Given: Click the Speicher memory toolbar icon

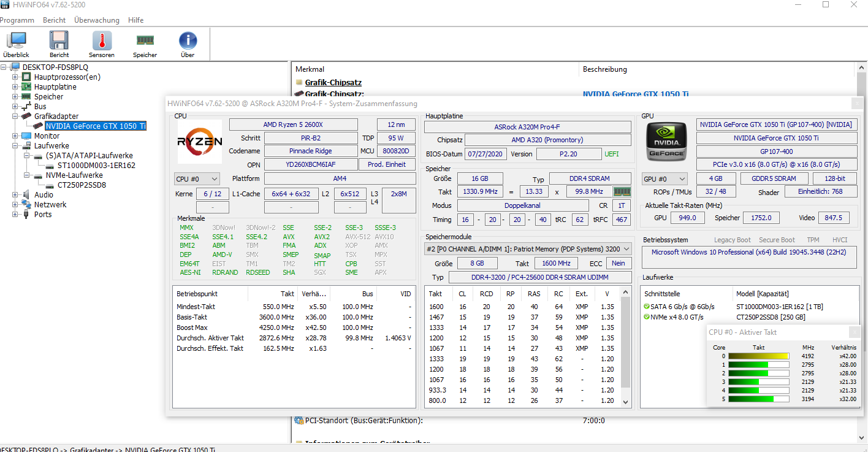Looking at the screenshot, I should click(145, 40).
